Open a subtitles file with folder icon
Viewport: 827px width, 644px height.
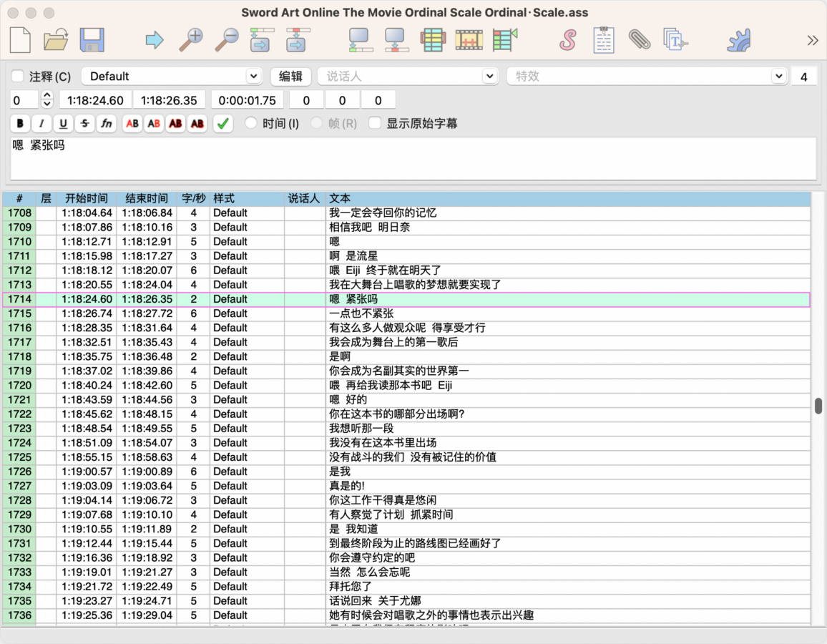pos(56,40)
